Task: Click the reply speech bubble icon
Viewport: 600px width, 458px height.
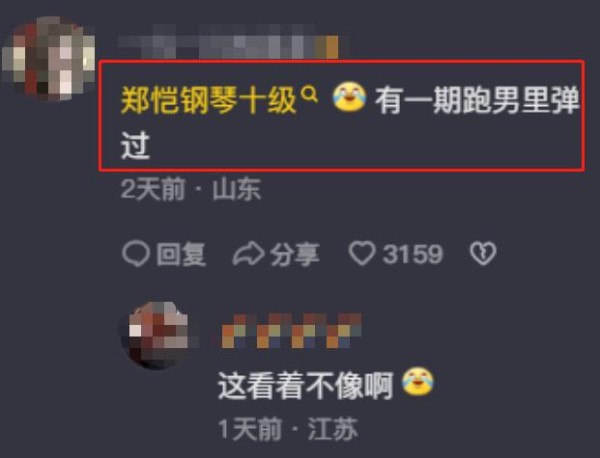Action: [135, 254]
